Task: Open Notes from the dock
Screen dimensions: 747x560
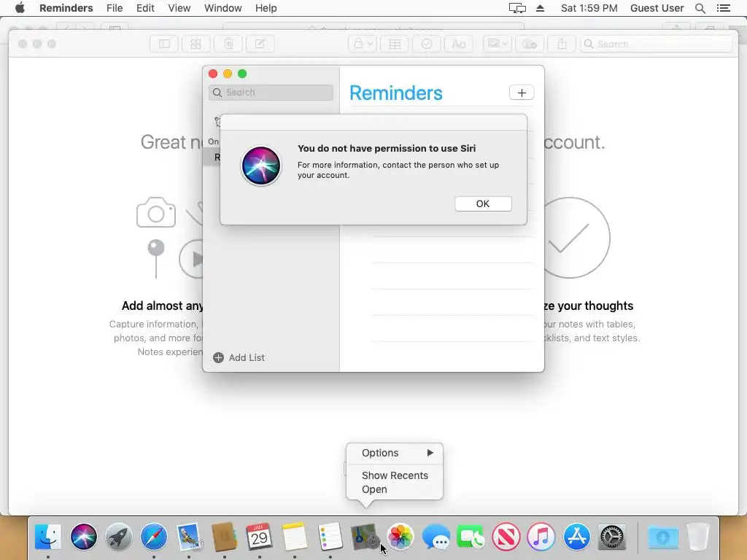Action: point(295,537)
